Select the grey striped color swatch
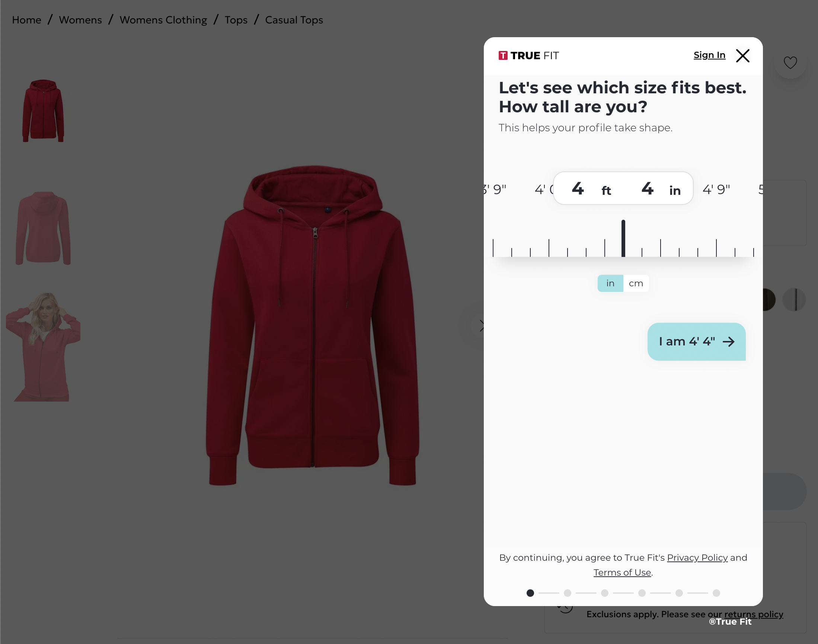Image resolution: width=818 pixels, height=644 pixels. click(x=794, y=300)
